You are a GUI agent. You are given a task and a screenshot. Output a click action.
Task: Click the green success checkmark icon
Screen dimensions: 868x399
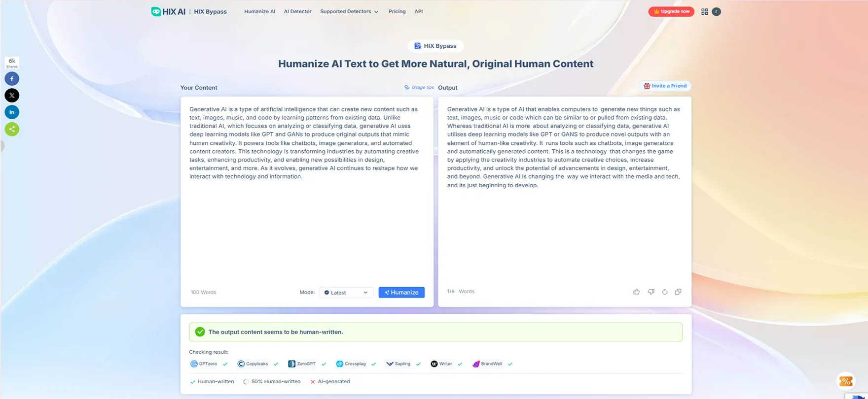(x=200, y=332)
